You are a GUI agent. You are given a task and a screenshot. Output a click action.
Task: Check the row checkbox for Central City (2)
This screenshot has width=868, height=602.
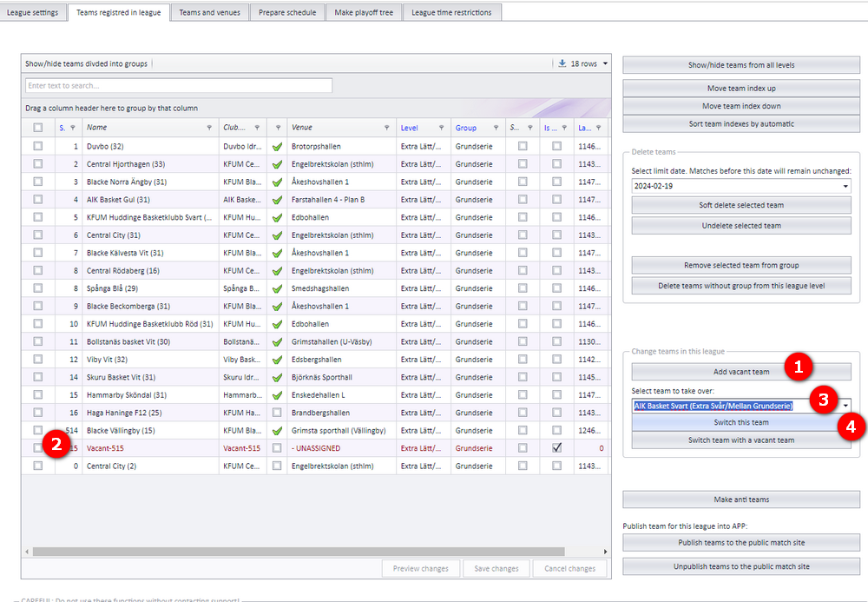pos(37,466)
